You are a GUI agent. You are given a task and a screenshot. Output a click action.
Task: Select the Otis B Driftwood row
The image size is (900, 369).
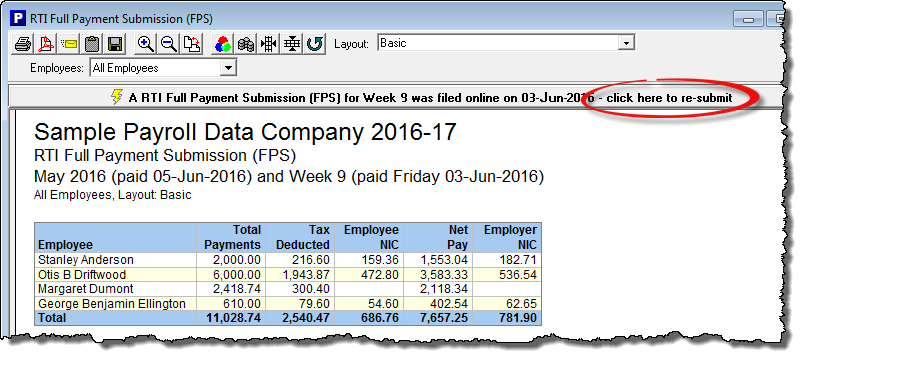[288, 275]
